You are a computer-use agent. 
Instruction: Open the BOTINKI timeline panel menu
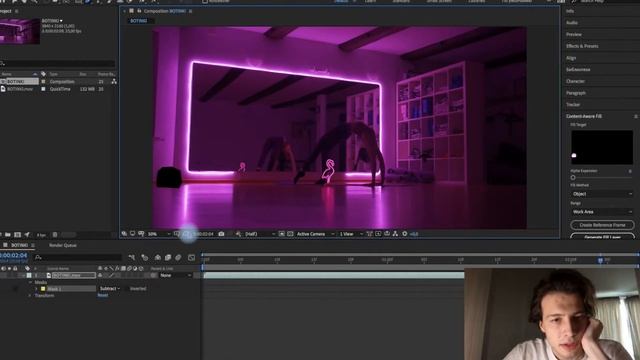(x=33, y=245)
